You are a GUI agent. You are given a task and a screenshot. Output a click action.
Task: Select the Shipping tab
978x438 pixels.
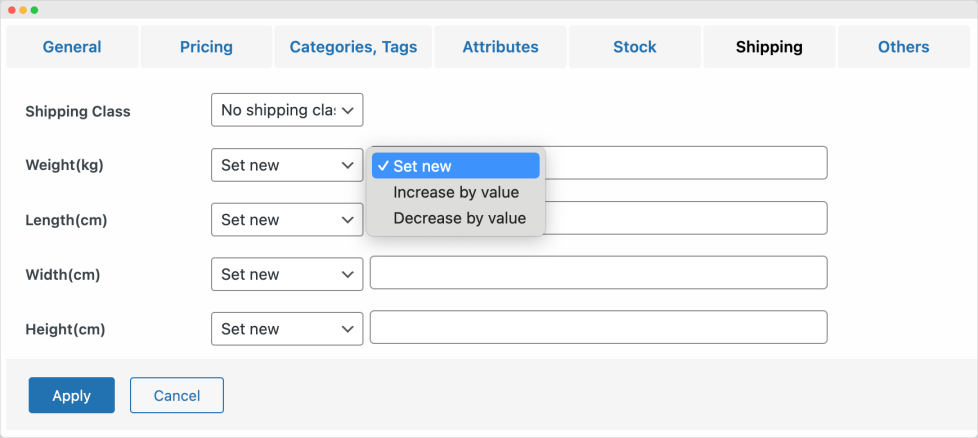coord(769,47)
